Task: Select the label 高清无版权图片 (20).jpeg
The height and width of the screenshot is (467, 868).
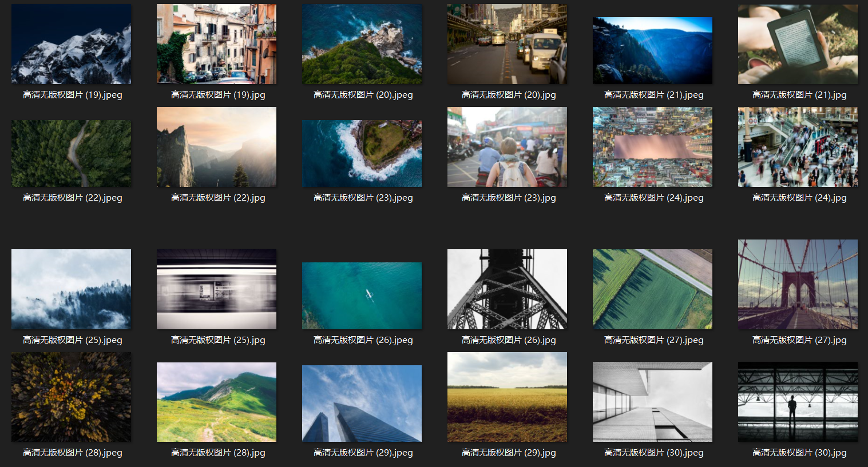Action: 363,95
